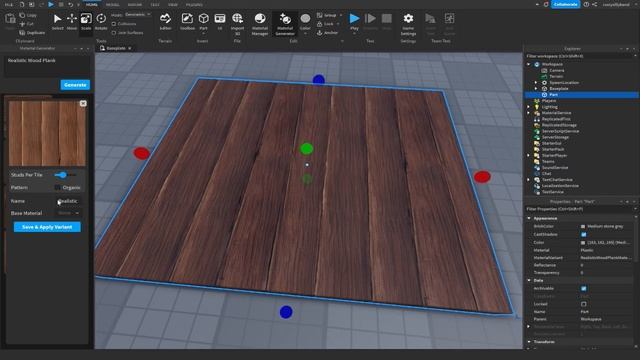Screen dimensions: 640x360
Task: Click the Filter workspace search field
Action: [x=580, y=56]
